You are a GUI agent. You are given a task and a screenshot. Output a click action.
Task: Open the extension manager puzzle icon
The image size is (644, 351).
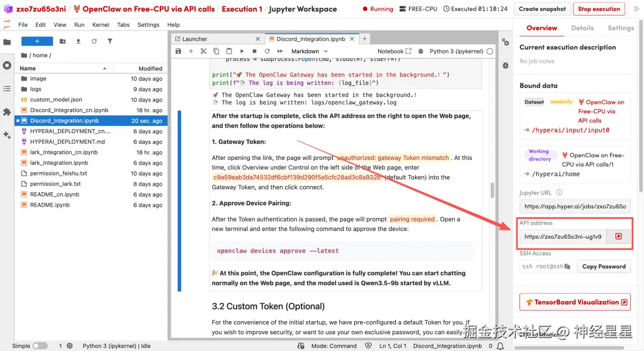[x=7, y=112]
